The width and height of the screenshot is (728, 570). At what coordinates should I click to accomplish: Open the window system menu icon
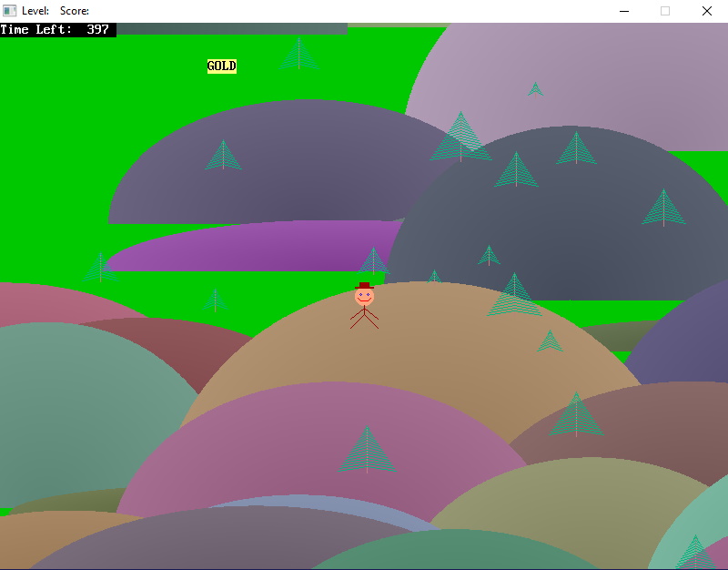(10, 11)
